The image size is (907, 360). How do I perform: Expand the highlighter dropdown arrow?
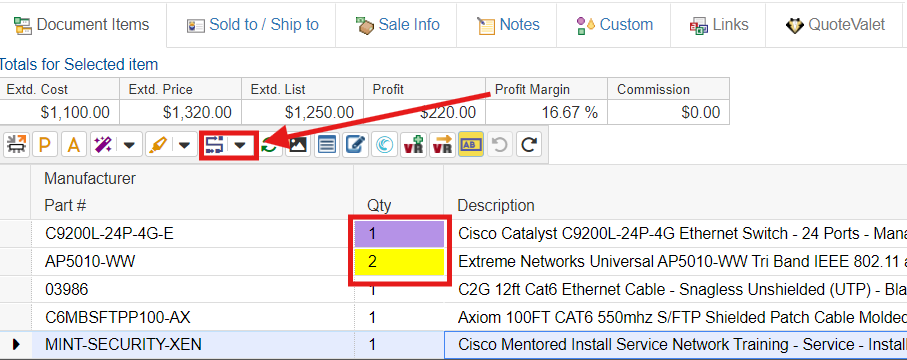coord(184,145)
